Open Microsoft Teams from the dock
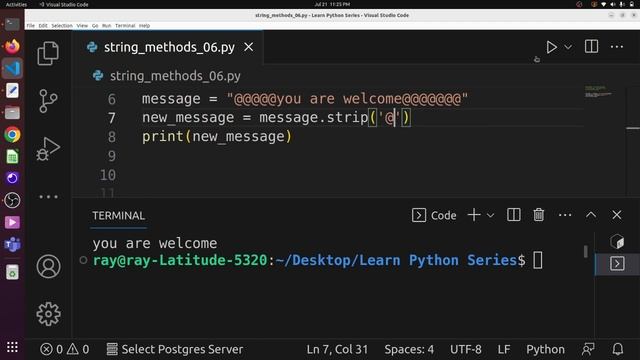 click(12, 245)
